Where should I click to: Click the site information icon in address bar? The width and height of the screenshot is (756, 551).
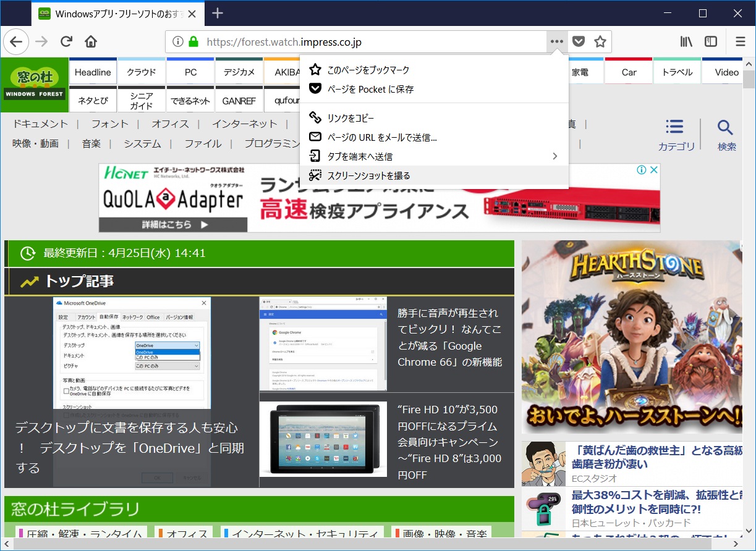(x=178, y=41)
